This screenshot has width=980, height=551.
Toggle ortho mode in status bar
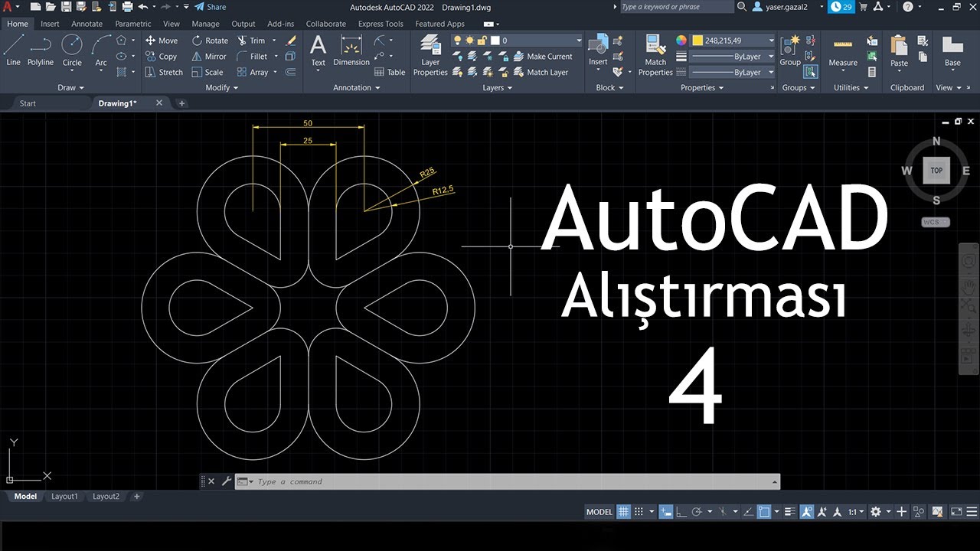[x=681, y=512]
